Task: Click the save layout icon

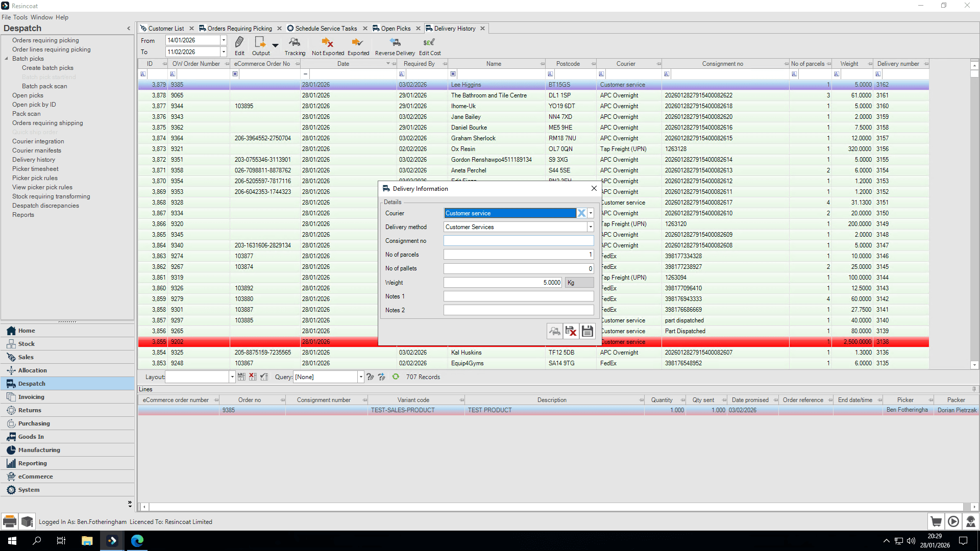Action: (x=241, y=377)
